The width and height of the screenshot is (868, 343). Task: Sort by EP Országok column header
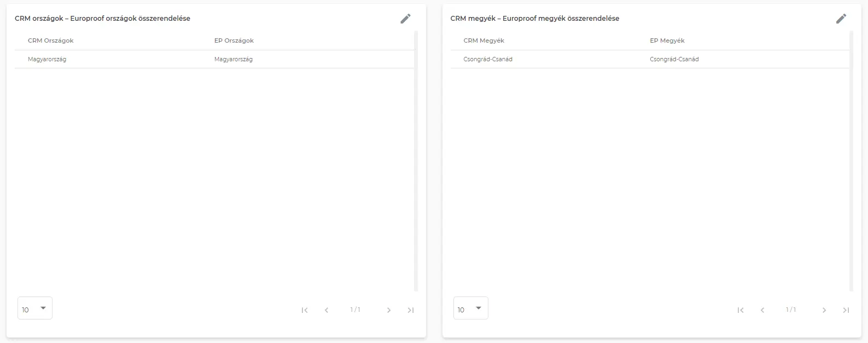tap(234, 40)
